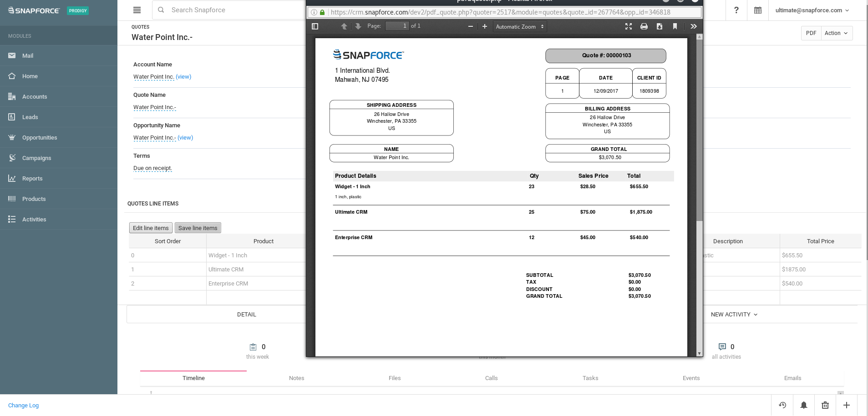868x416 pixels.
Task: Switch to the Events tab
Action: (691, 378)
